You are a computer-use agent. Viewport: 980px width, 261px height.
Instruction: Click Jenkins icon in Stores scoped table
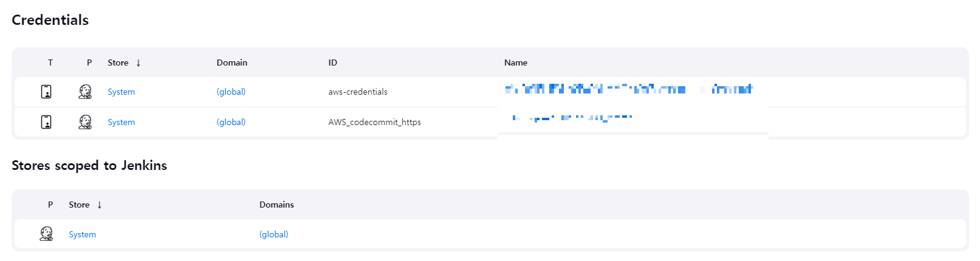click(x=46, y=234)
